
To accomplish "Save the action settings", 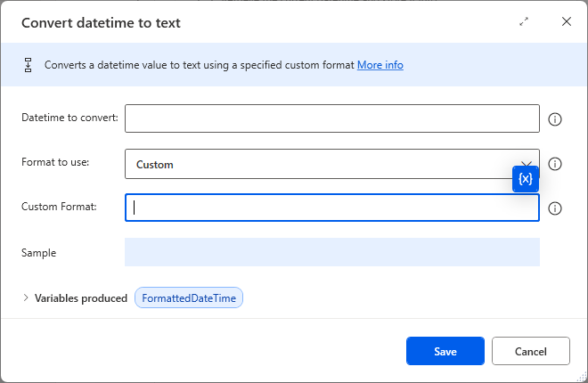I will 445,351.
